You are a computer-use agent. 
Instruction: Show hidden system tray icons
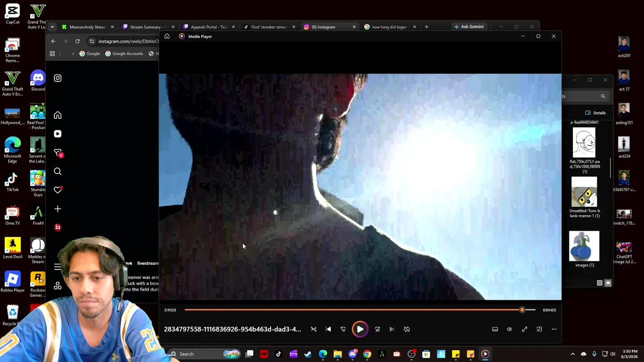[x=573, y=354]
